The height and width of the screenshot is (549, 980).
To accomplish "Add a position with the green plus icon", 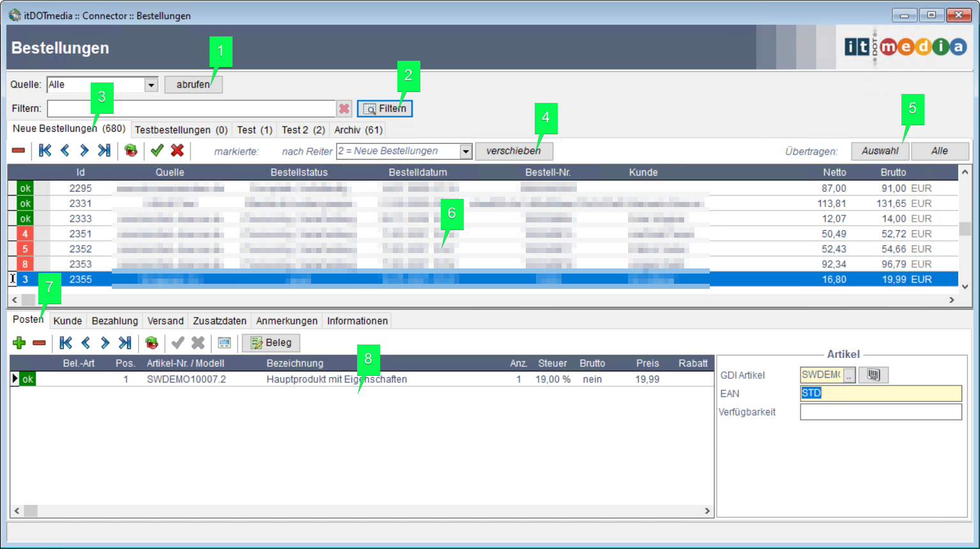I will 19,343.
